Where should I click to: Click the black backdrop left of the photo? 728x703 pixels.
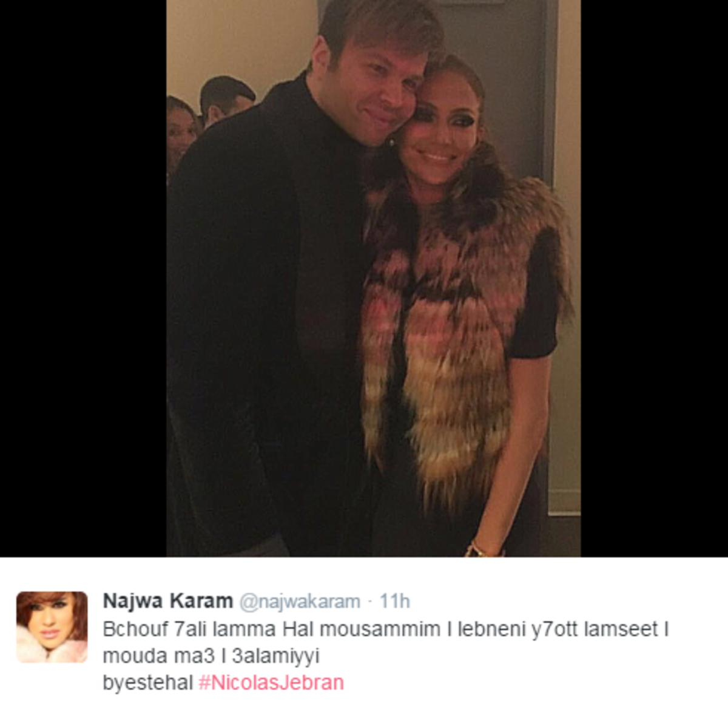(x=83, y=278)
